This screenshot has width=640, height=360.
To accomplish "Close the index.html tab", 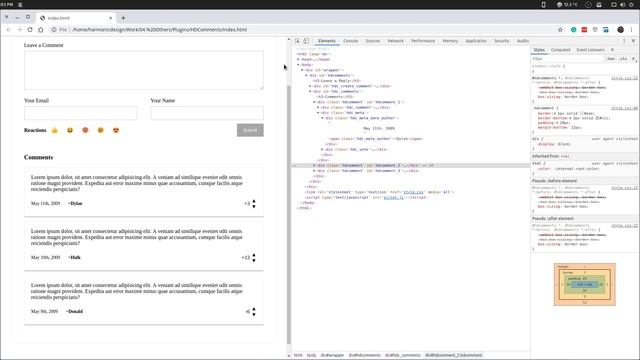I will click(x=110, y=18).
